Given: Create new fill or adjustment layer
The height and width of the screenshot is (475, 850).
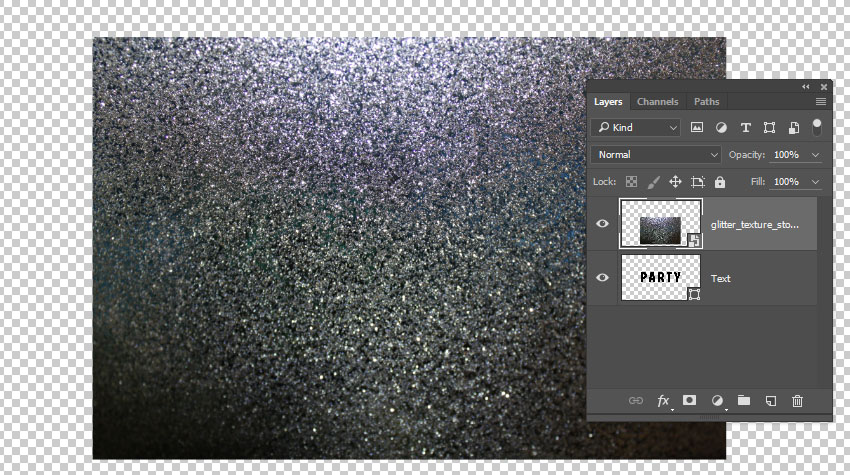Looking at the screenshot, I should coord(717,401).
